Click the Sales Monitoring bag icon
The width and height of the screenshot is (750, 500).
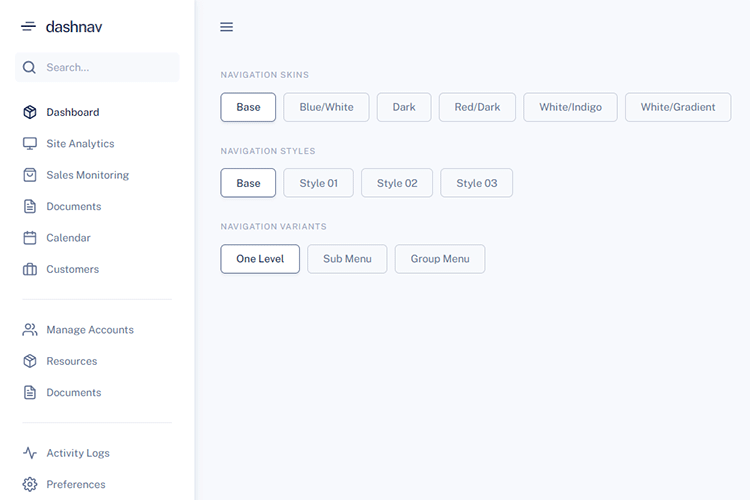tap(30, 175)
